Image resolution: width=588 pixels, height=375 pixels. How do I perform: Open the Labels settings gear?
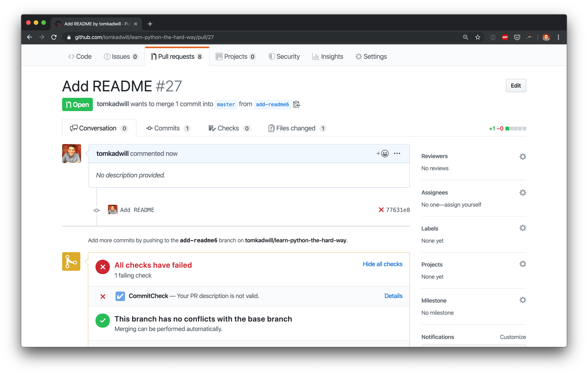click(523, 228)
